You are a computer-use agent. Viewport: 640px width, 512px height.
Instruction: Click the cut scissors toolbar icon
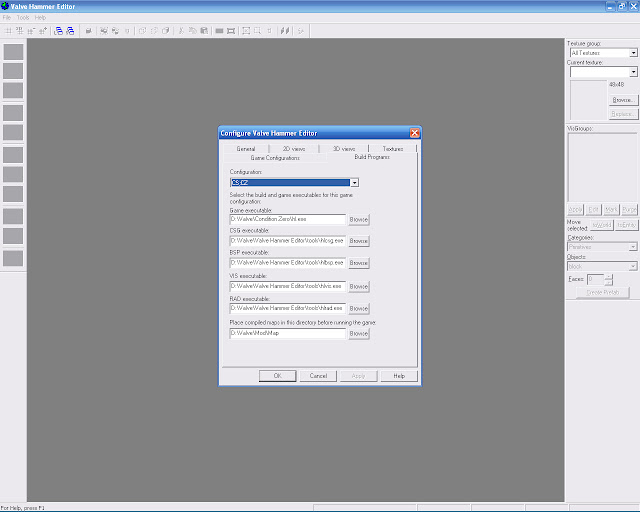[181, 31]
